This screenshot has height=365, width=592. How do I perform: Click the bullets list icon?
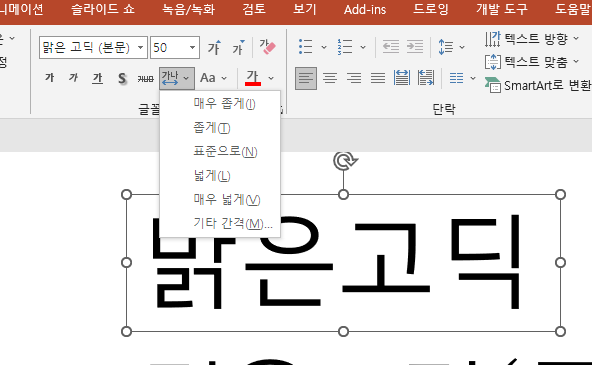point(305,47)
